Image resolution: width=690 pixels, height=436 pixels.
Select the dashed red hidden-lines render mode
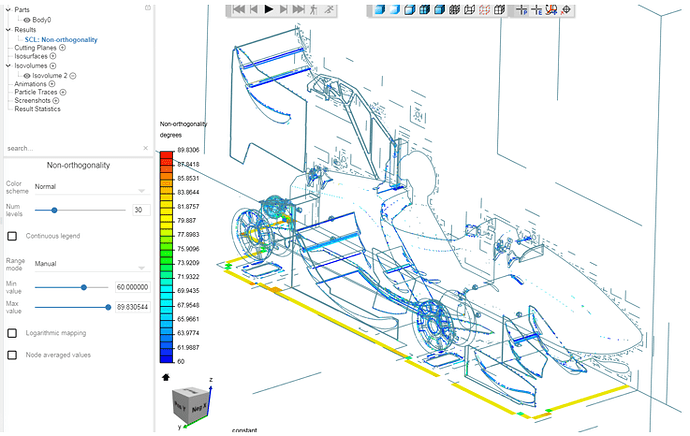click(484, 9)
